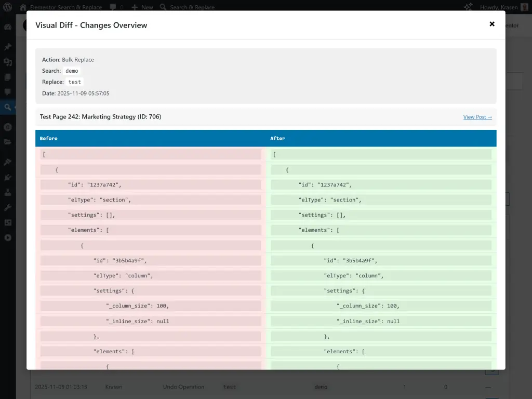Open Pages via the sidebar pages icon

tap(9, 77)
